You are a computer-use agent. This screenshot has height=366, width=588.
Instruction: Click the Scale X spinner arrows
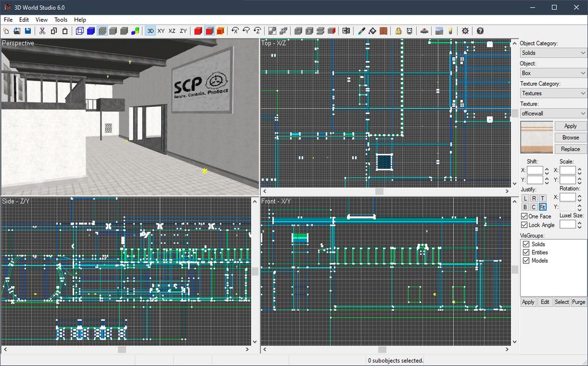pos(579,171)
